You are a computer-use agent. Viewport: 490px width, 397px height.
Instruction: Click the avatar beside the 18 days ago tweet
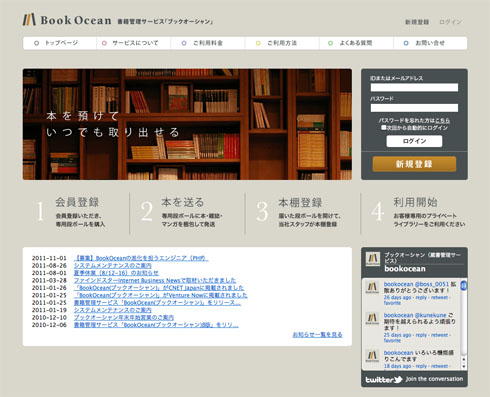click(x=372, y=356)
